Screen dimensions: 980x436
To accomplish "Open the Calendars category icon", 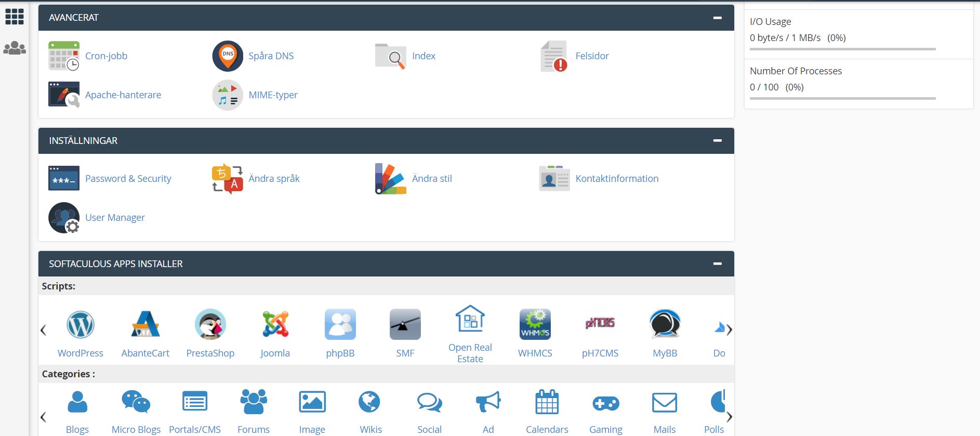I will tap(547, 402).
